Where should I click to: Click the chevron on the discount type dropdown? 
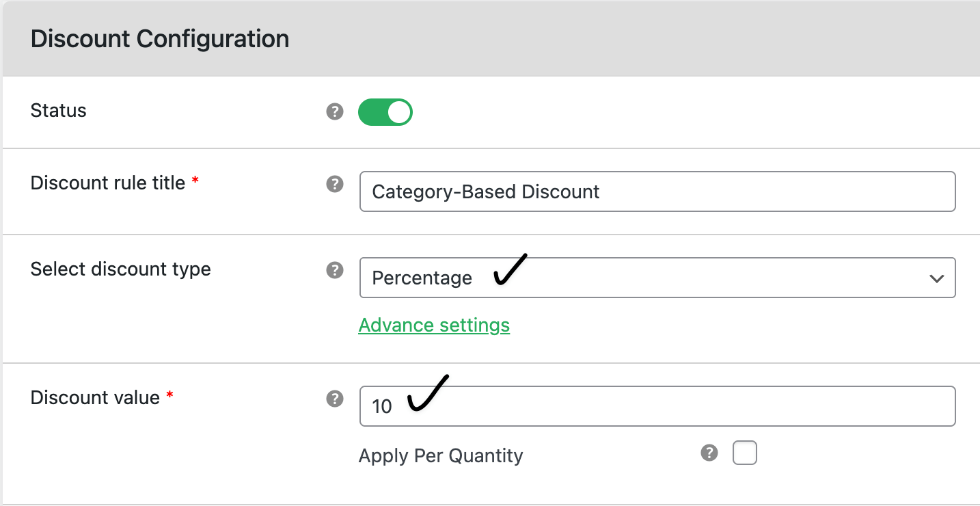tap(938, 278)
